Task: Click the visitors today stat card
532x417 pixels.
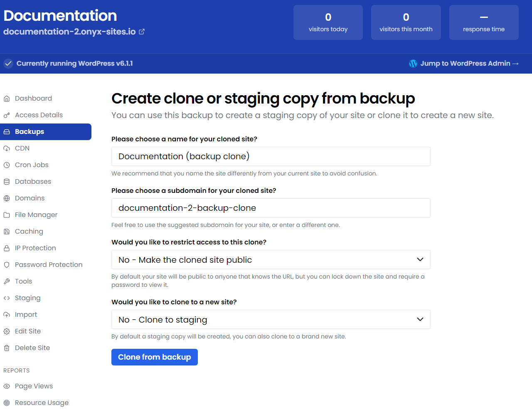Action: click(x=328, y=22)
